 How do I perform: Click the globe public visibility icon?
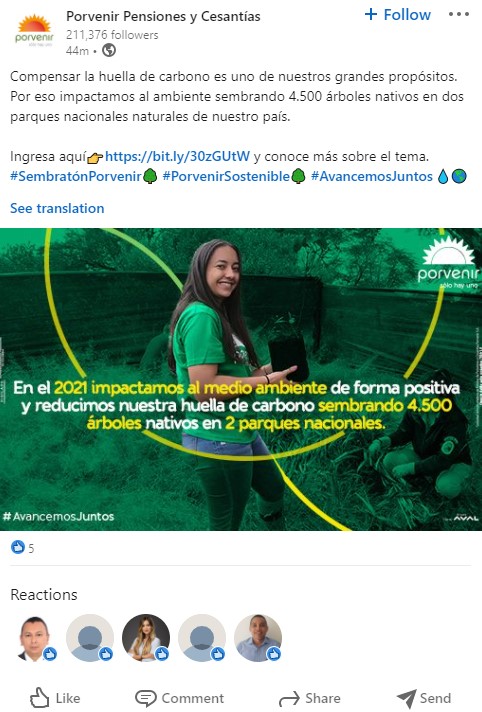[x=109, y=50]
